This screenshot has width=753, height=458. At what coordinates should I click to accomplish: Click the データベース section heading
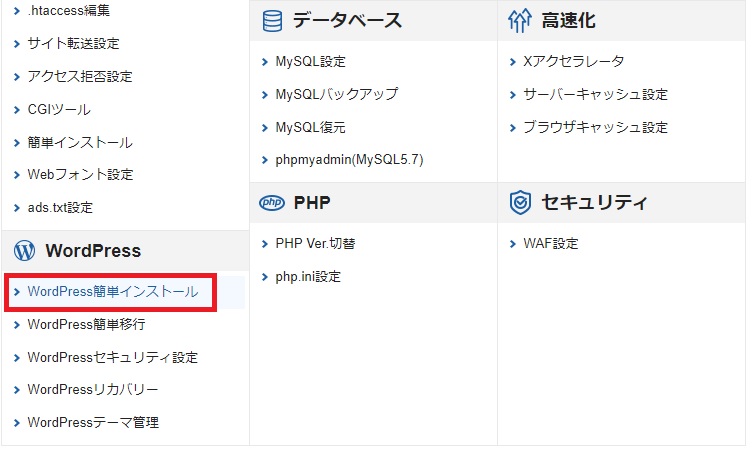coord(347,21)
